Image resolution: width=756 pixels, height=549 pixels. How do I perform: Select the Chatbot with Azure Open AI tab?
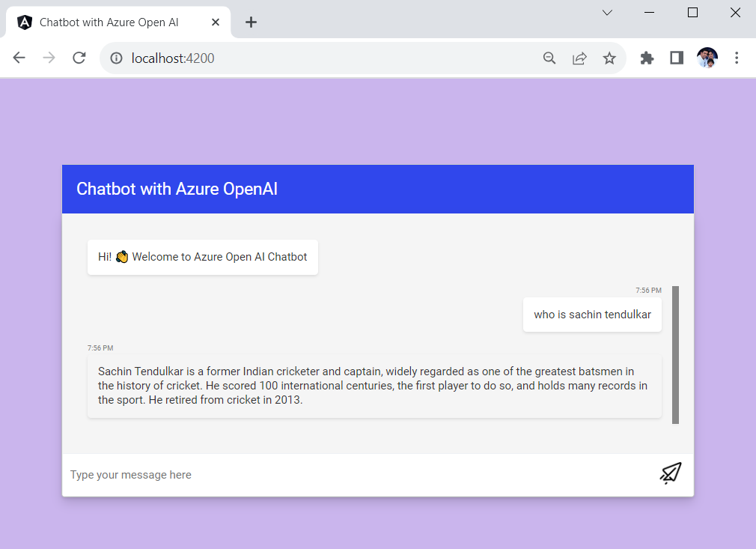109,22
